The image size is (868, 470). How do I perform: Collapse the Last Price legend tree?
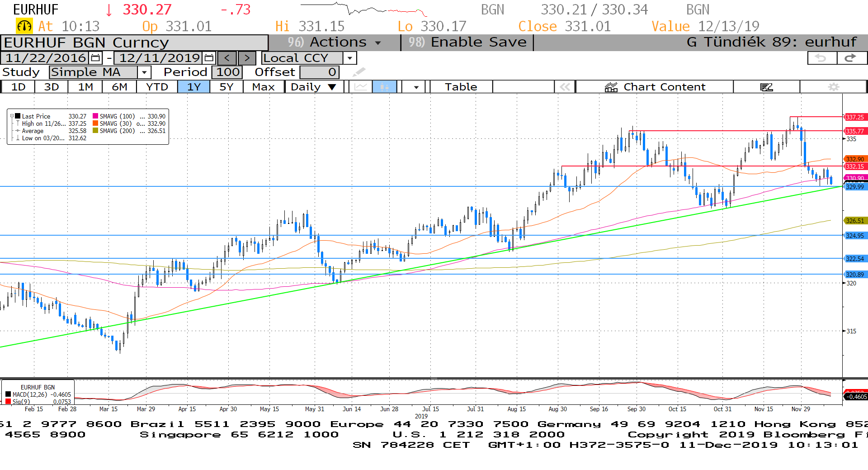click(x=12, y=116)
